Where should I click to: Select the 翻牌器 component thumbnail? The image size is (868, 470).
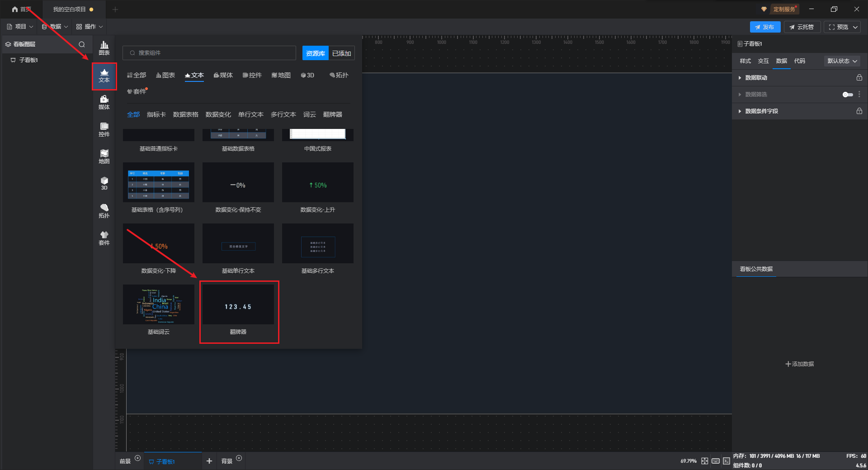point(238,304)
